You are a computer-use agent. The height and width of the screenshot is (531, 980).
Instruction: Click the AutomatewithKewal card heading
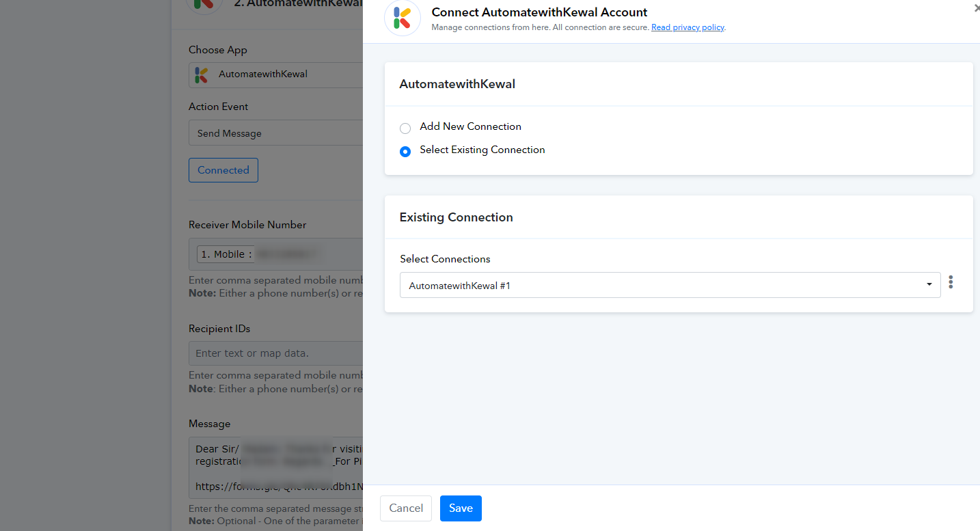(x=457, y=84)
